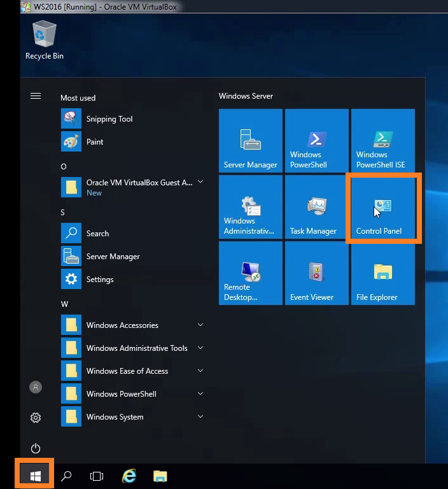Open Snipping Tool from Most used
448x489 pixels.
(132, 119)
